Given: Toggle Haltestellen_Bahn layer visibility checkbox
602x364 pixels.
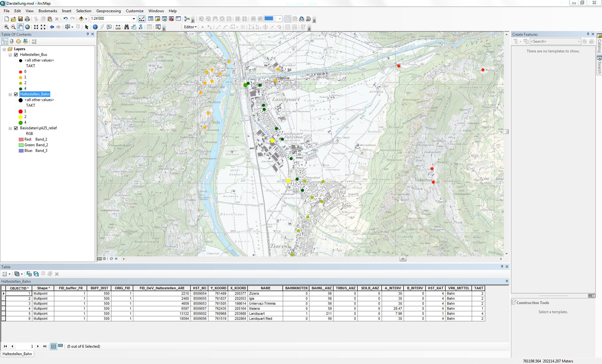Looking at the screenshot, I should pyautogui.click(x=16, y=94).
